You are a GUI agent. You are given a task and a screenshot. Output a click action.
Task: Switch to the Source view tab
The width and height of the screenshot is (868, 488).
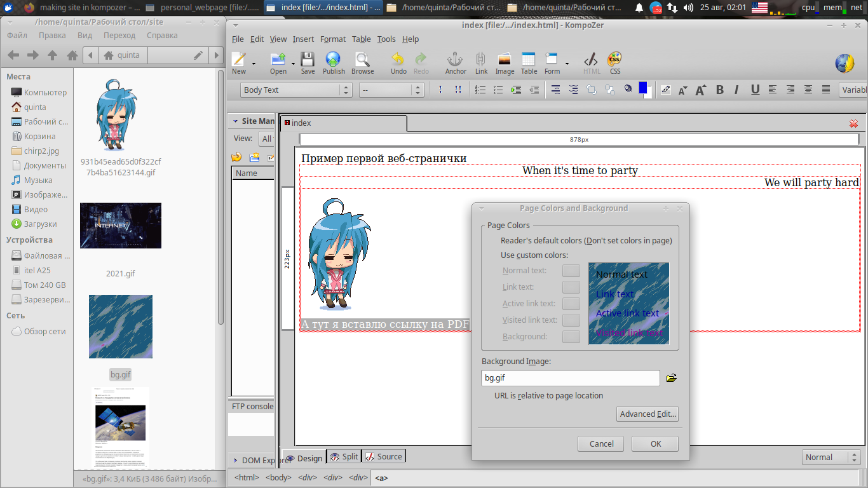pyautogui.click(x=384, y=457)
